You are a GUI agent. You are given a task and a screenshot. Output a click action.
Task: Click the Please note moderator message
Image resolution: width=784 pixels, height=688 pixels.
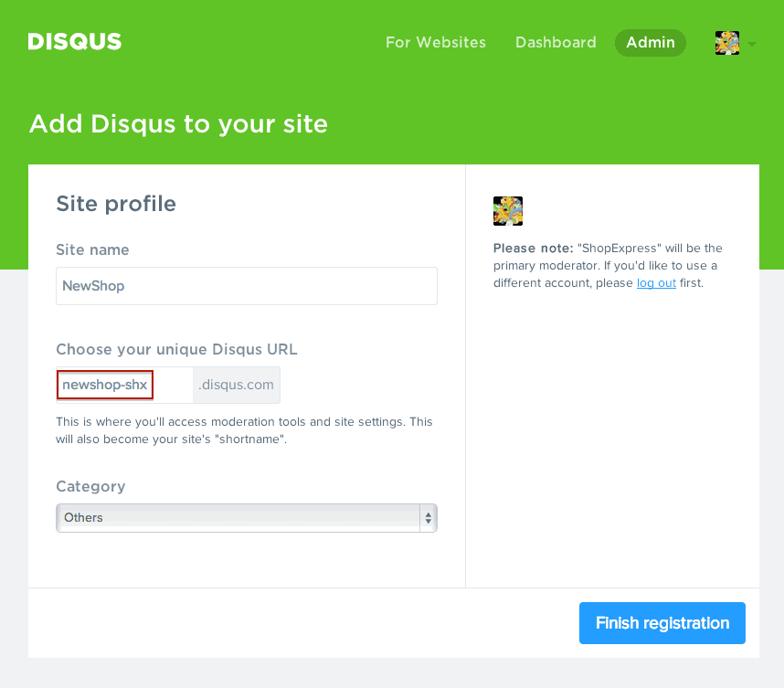tap(608, 266)
